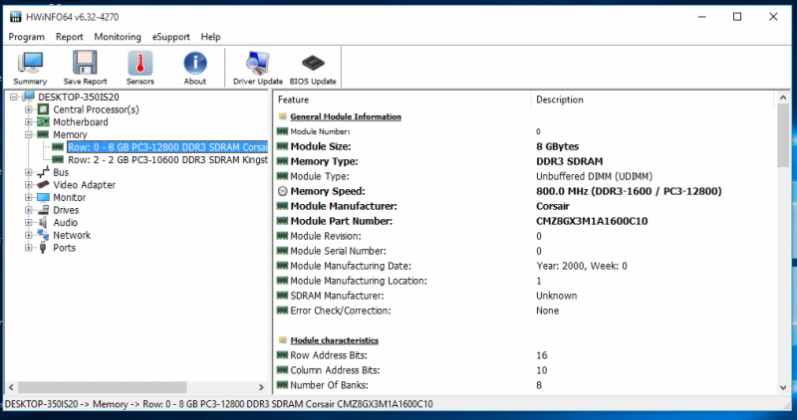Collapse the DESKTOP-350IS20 root node

click(x=14, y=97)
